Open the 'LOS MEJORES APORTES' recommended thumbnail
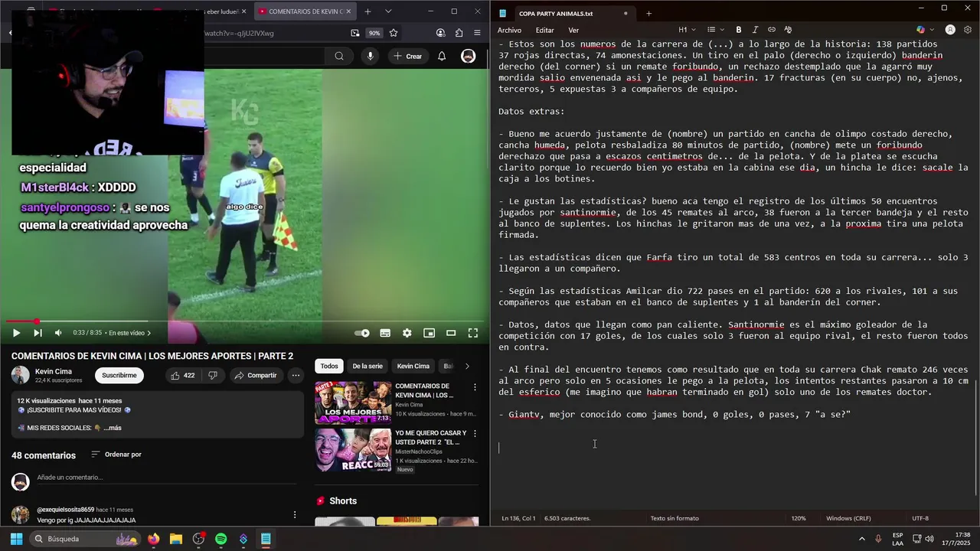980x551 pixels. tap(353, 403)
